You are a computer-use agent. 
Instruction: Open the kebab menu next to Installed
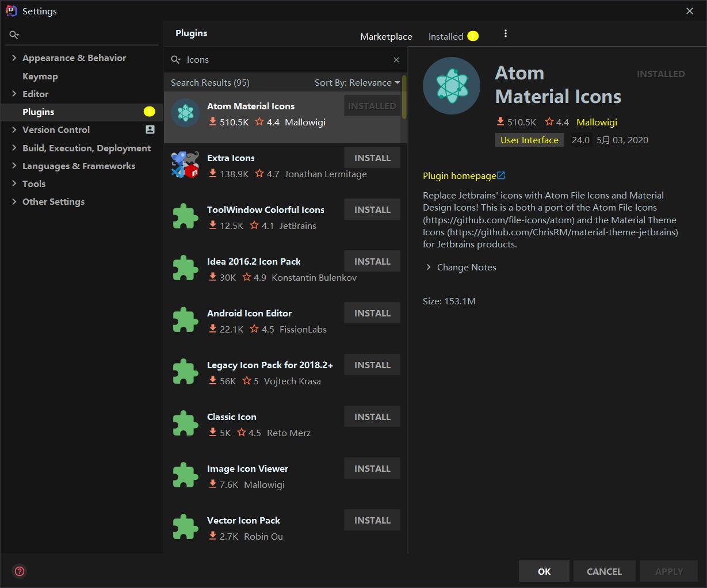[505, 33]
